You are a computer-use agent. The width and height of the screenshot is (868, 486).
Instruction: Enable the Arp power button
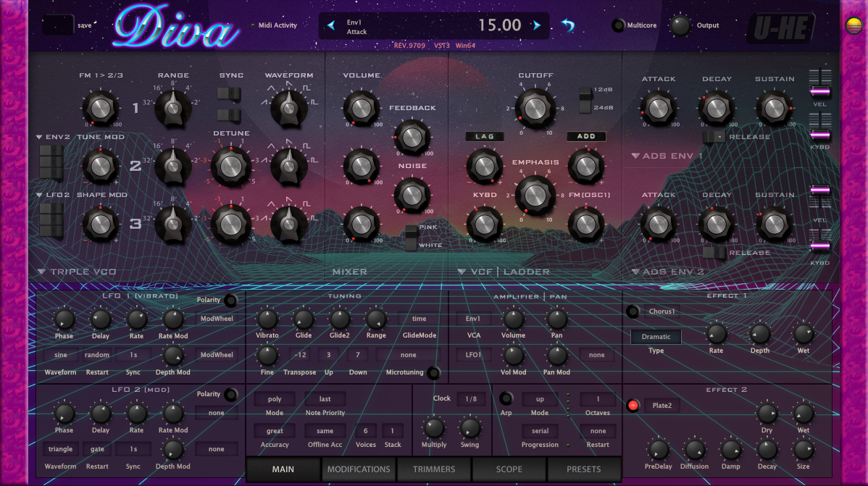click(506, 398)
